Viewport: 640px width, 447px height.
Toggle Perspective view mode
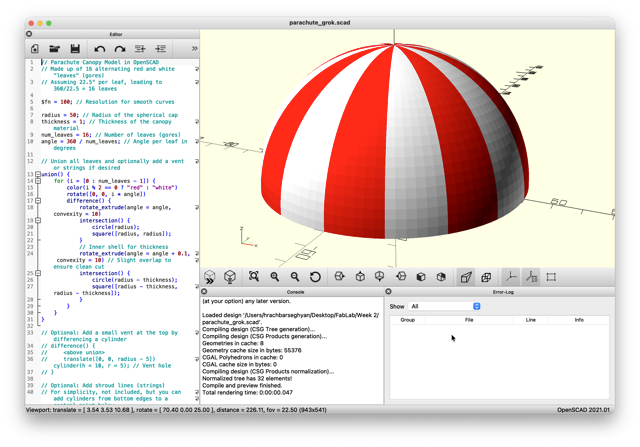pyautogui.click(x=466, y=277)
